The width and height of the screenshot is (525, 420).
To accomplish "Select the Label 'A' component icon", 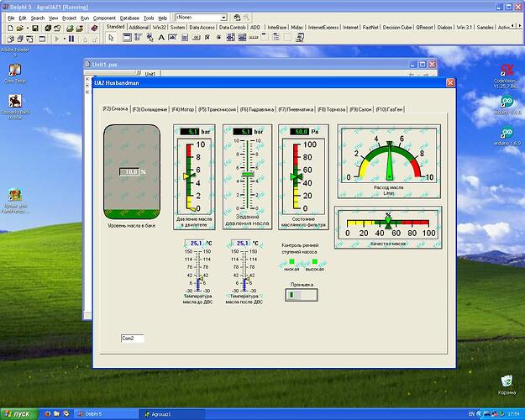I will click(x=161, y=38).
